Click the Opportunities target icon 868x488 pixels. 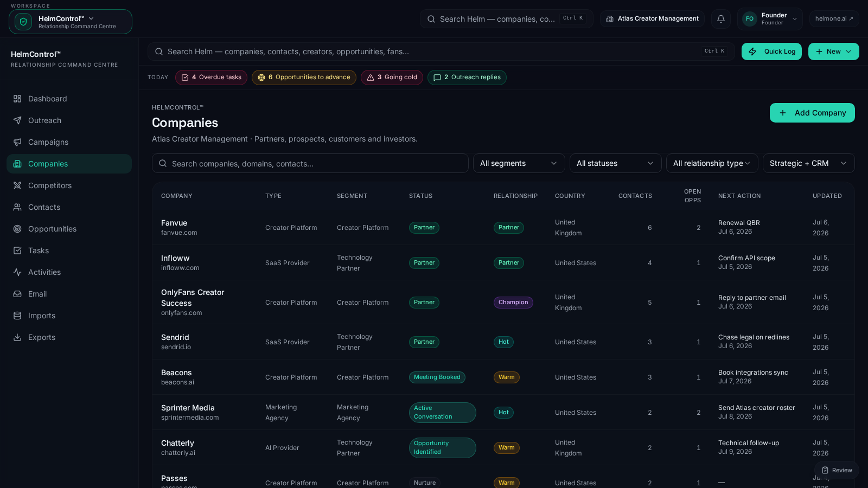click(17, 229)
